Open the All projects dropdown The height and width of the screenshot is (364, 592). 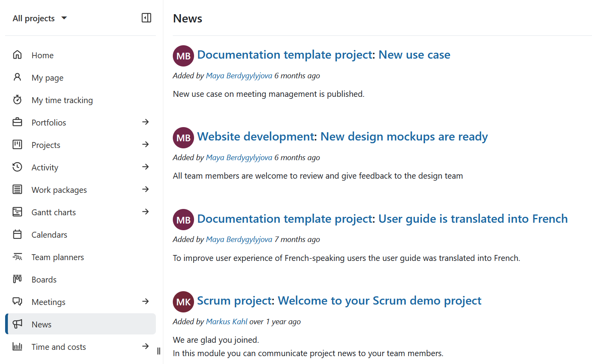click(39, 18)
